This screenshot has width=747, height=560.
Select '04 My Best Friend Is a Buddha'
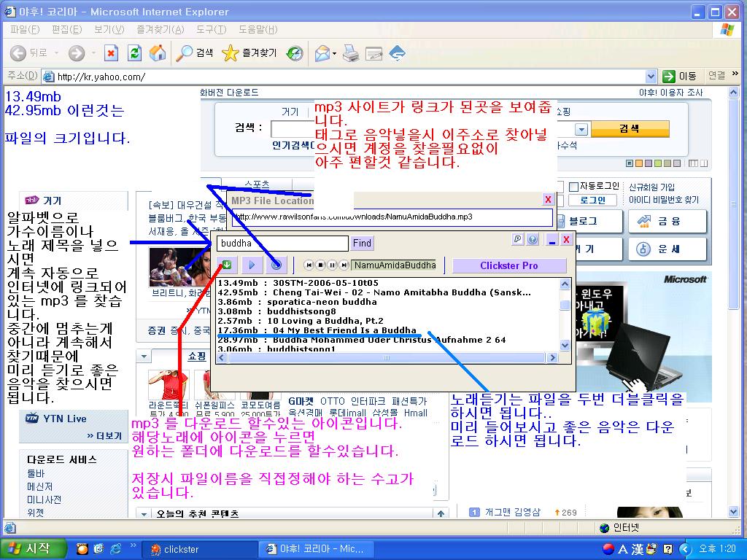317,330
